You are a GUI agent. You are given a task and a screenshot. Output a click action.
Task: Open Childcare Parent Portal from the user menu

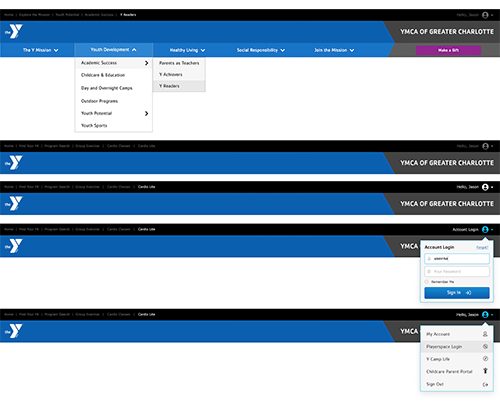[457, 371]
